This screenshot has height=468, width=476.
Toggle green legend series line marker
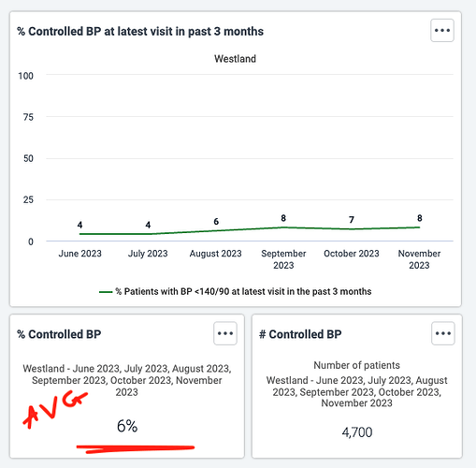pos(106,292)
